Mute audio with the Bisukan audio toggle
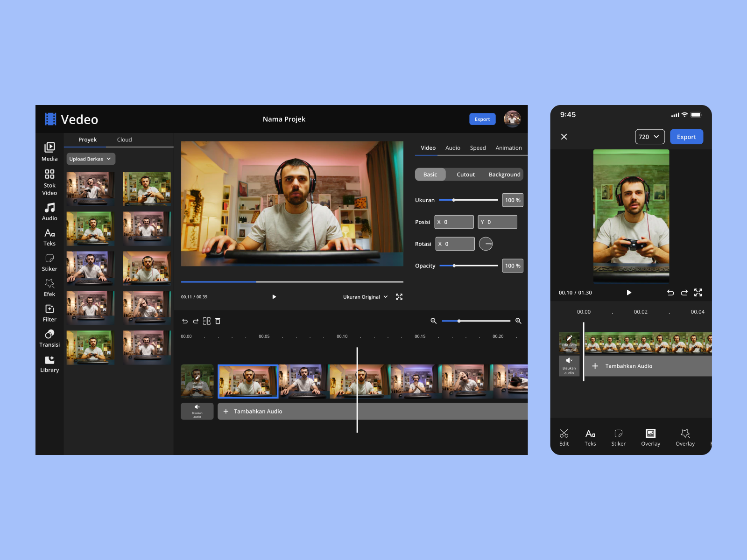Screen dimensions: 747x560 coord(197,411)
